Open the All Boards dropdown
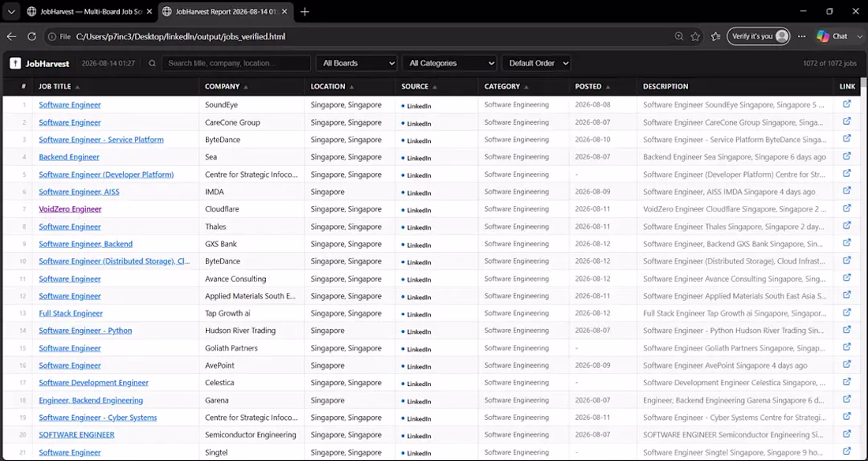Viewport: 868px width, 461px height. 357,63
